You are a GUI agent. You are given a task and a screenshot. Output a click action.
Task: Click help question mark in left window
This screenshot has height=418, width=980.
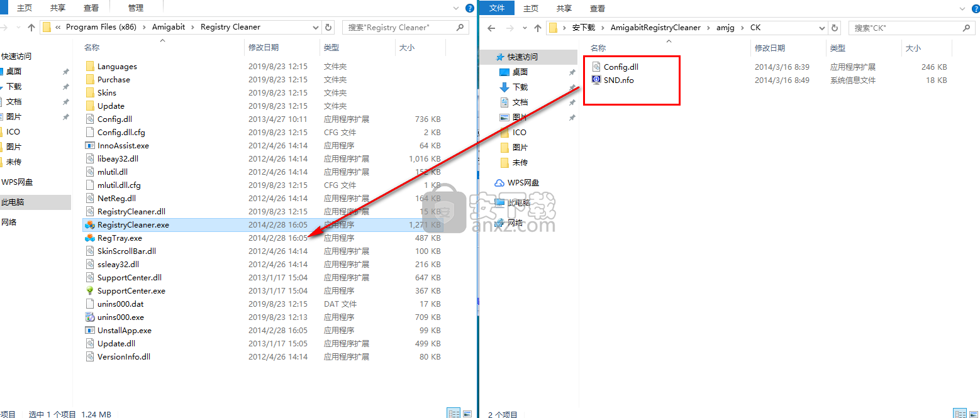[469, 8]
